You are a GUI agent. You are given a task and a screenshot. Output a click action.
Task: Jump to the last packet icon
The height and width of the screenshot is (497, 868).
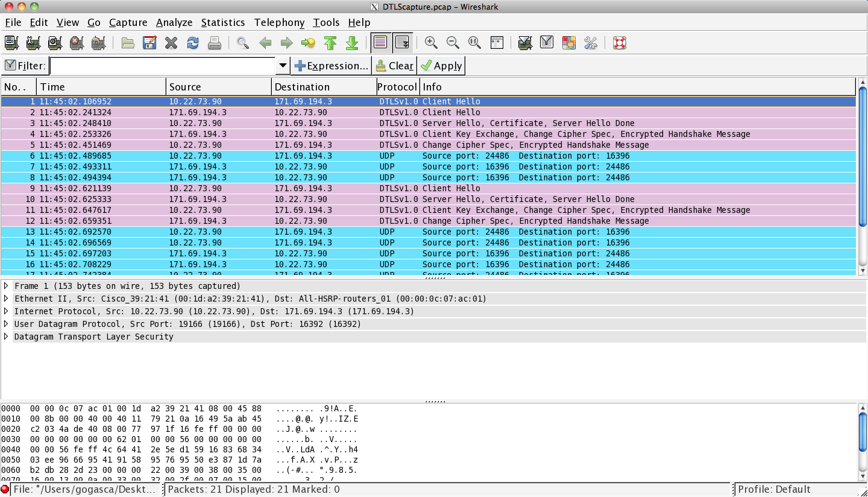pyautogui.click(x=352, y=43)
